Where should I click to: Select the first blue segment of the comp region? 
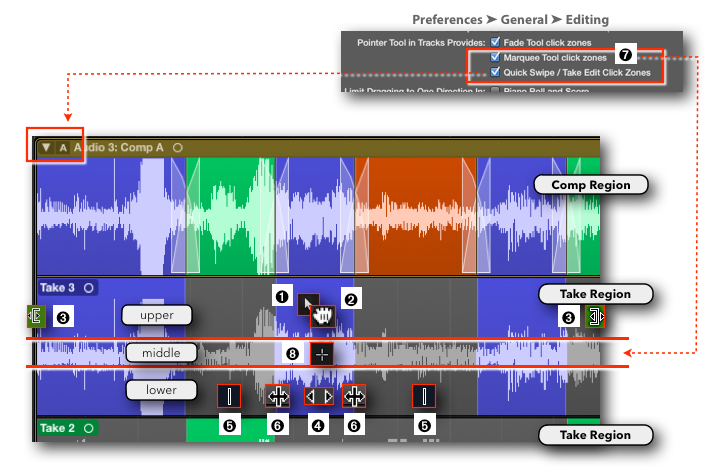111,216
